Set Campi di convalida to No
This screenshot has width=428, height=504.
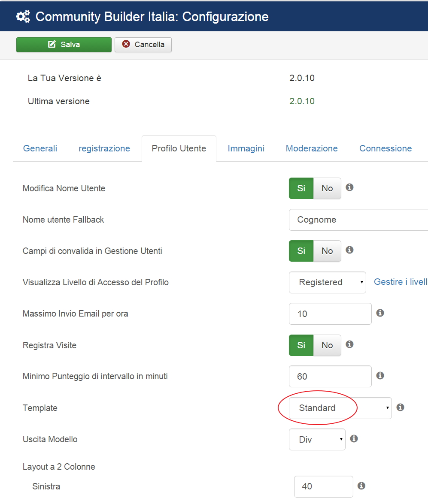(327, 251)
